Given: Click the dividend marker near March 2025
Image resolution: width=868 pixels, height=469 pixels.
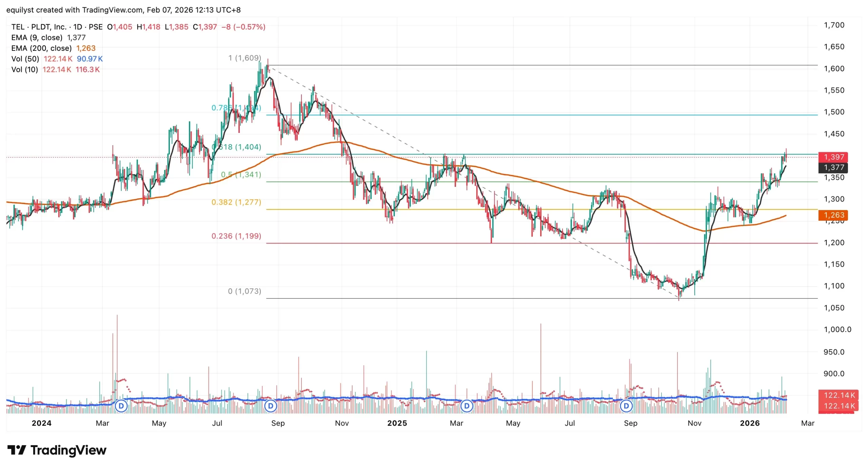Looking at the screenshot, I should tap(467, 406).
